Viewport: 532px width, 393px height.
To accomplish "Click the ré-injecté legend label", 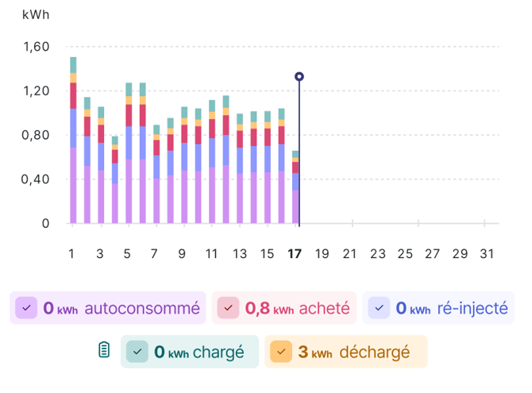I will tap(472, 308).
